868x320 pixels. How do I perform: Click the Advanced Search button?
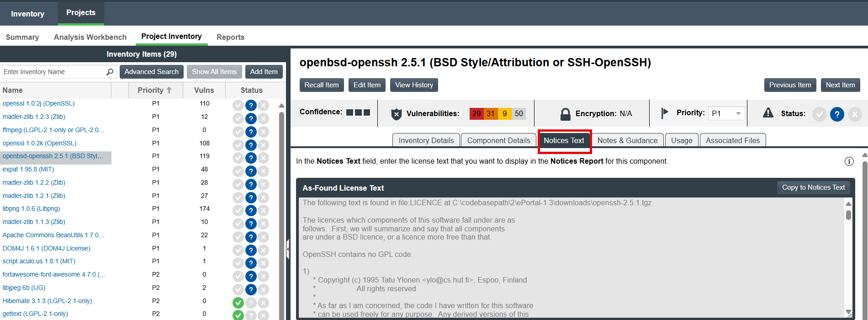[151, 72]
